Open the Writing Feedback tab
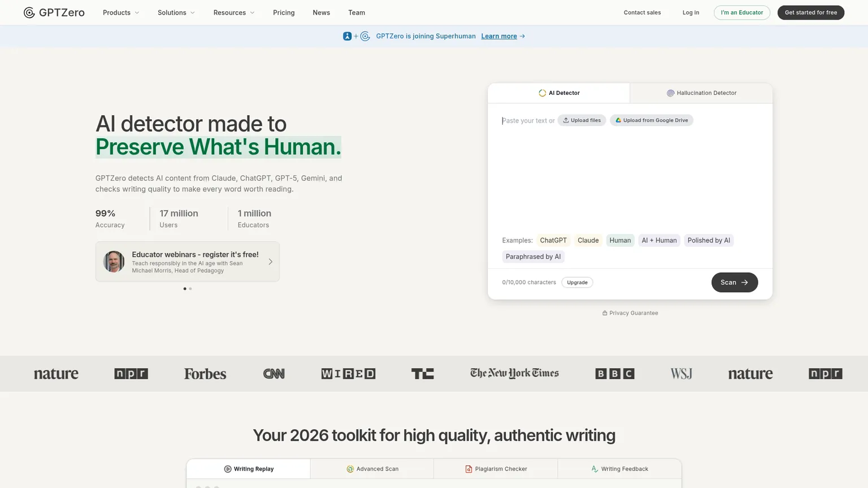Image resolution: width=868 pixels, height=488 pixels. click(x=619, y=469)
